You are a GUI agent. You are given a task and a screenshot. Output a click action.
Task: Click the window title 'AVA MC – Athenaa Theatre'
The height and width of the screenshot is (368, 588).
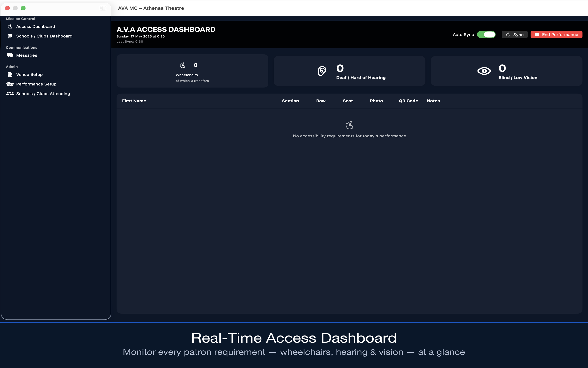tap(151, 8)
